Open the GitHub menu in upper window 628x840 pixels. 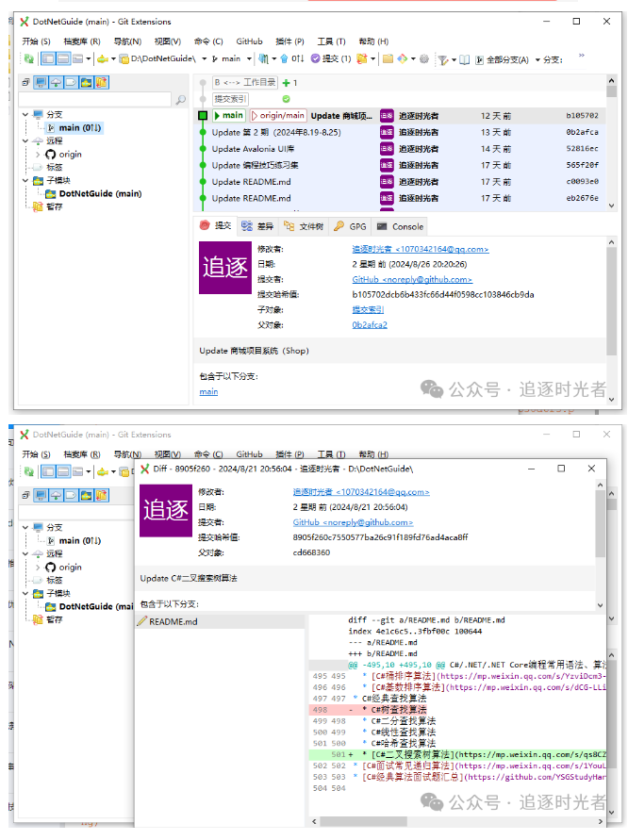click(249, 41)
